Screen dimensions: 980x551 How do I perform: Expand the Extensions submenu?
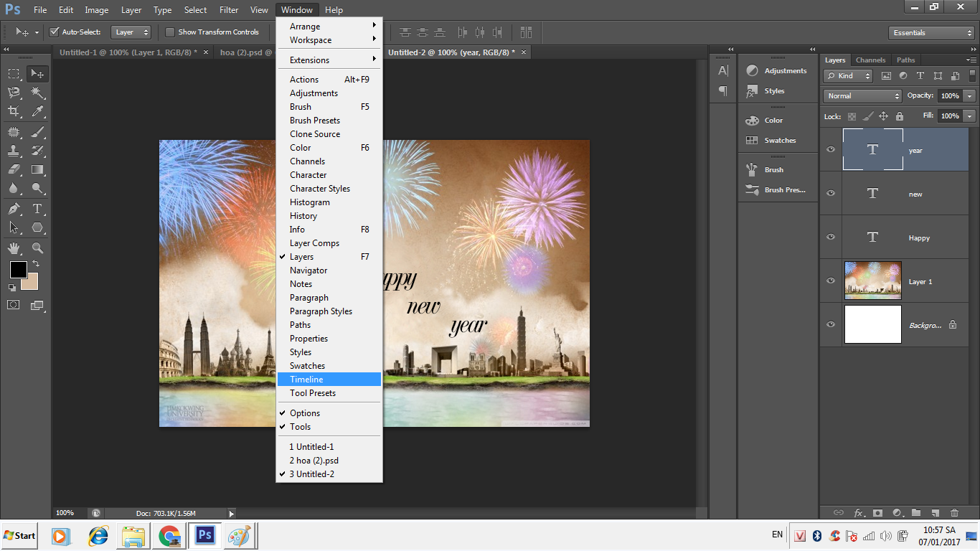(329, 60)
